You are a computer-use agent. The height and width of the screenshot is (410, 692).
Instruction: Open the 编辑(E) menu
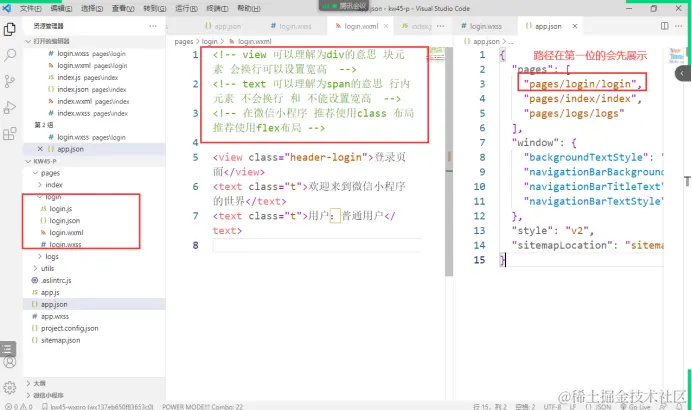61,8
